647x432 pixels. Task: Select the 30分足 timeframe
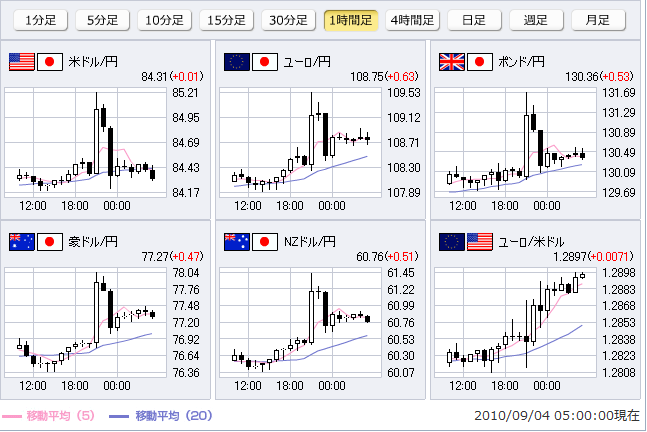tap(289, 20)
